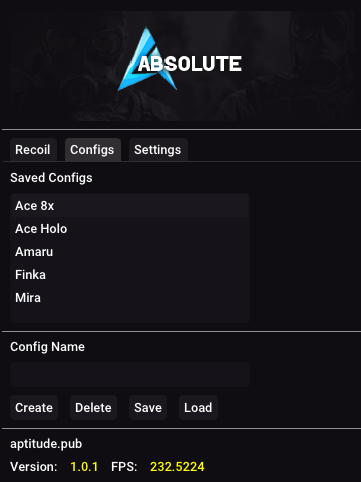Save the current config
Image resolution: width=361 pixels, height=482 pixels.
[148, 407]
